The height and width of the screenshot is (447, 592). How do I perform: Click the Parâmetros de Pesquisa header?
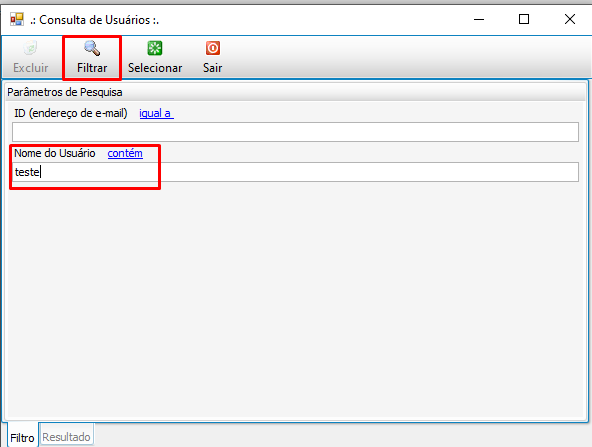(x=296, y=92)
